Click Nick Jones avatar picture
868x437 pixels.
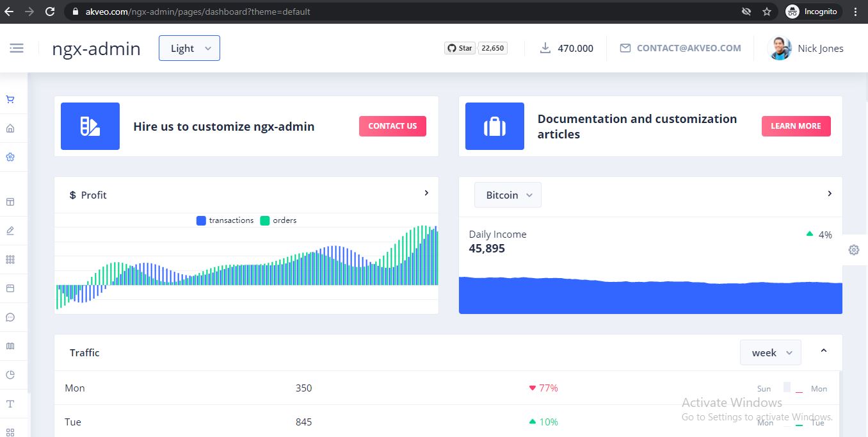click(x=779, y=48)
